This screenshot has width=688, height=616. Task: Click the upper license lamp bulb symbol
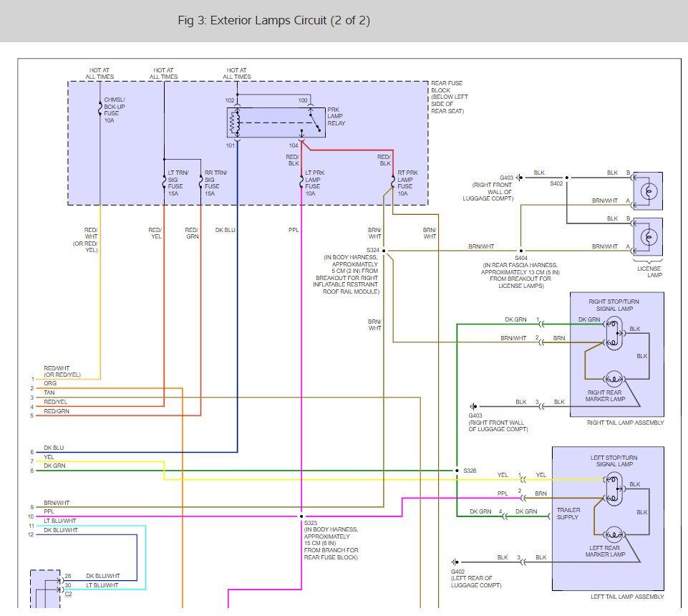pos(649,191)
